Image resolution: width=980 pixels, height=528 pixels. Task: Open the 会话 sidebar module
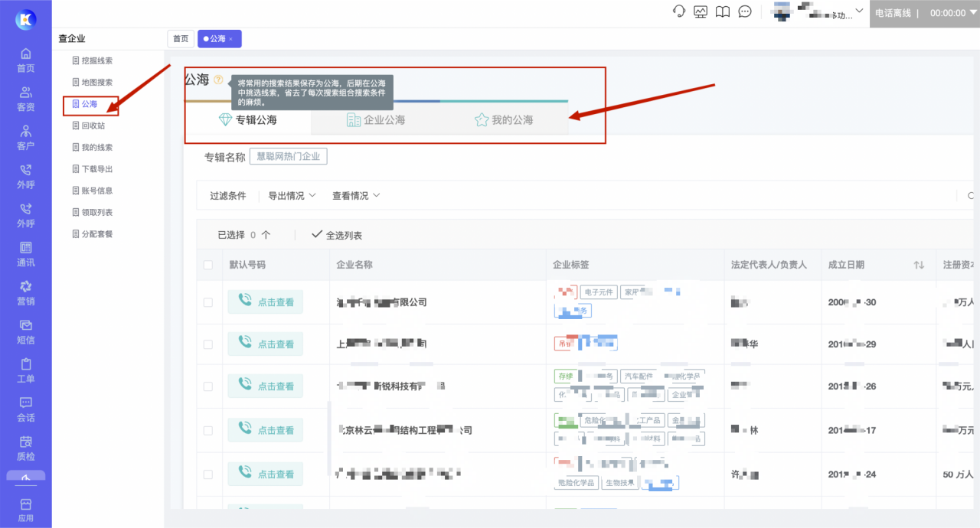coord(26,410)
